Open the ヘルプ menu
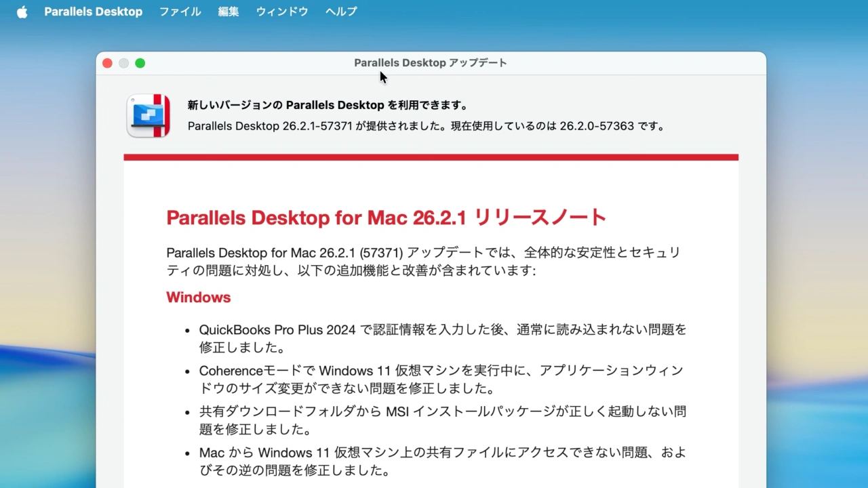 tap(340, 11)
